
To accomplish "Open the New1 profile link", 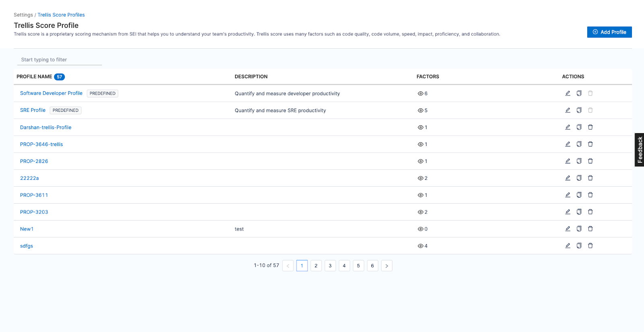I will (27, 229).
